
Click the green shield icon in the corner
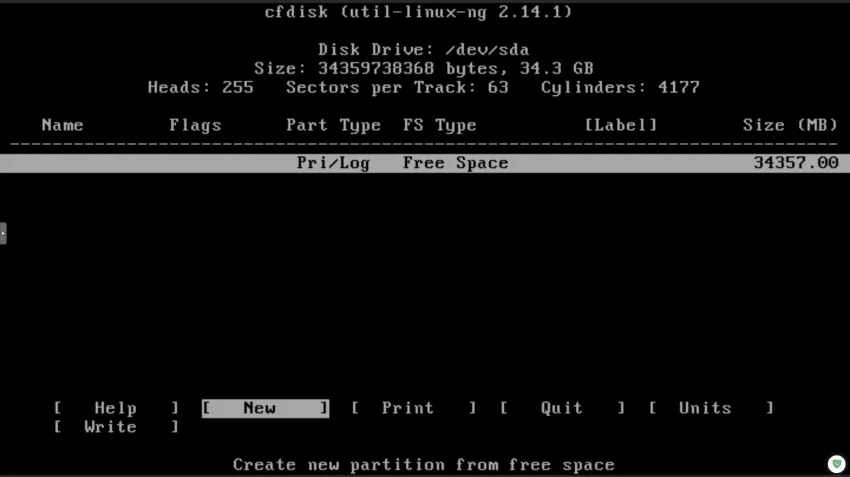(x=836, y=464)
